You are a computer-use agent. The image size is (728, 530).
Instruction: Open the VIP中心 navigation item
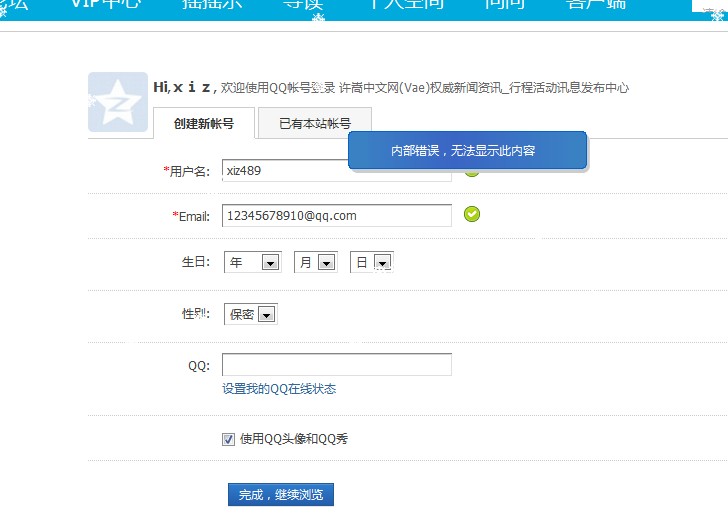(105, 5)
